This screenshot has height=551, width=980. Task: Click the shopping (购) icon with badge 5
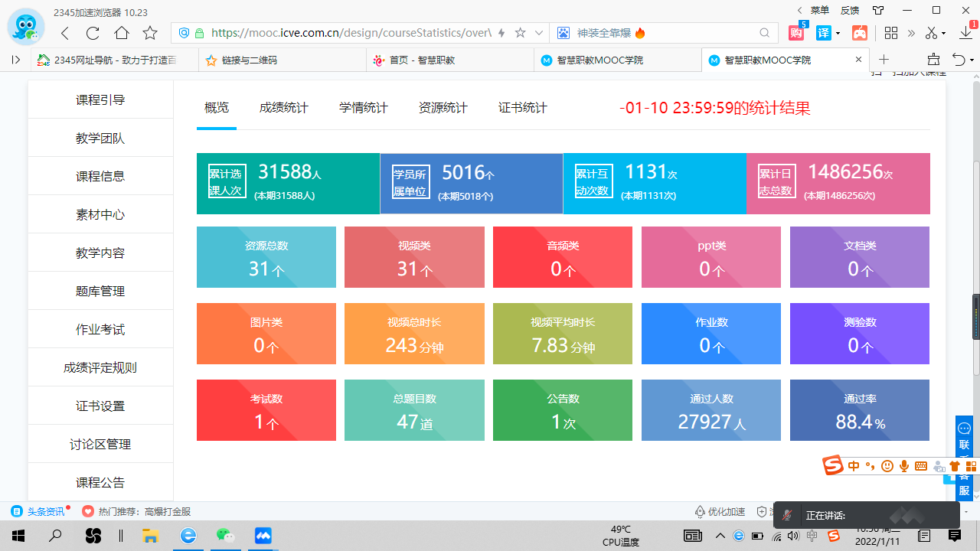point(797,33)
